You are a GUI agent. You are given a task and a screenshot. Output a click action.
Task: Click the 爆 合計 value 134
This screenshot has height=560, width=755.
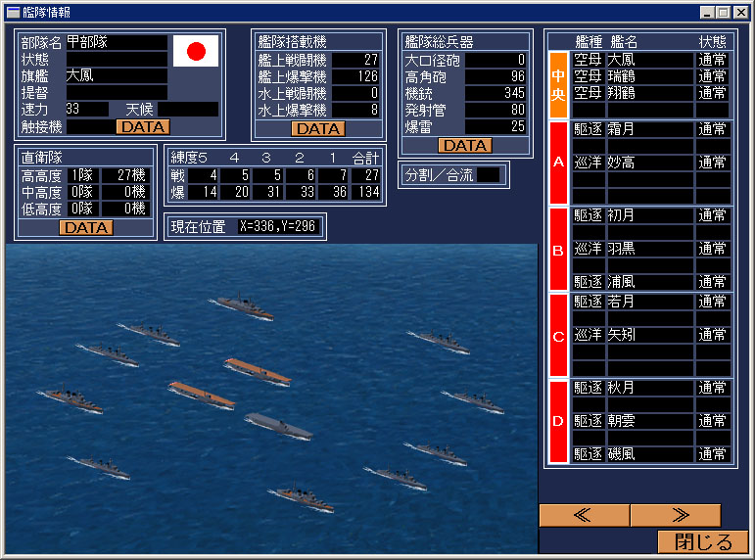pos(367,192)
